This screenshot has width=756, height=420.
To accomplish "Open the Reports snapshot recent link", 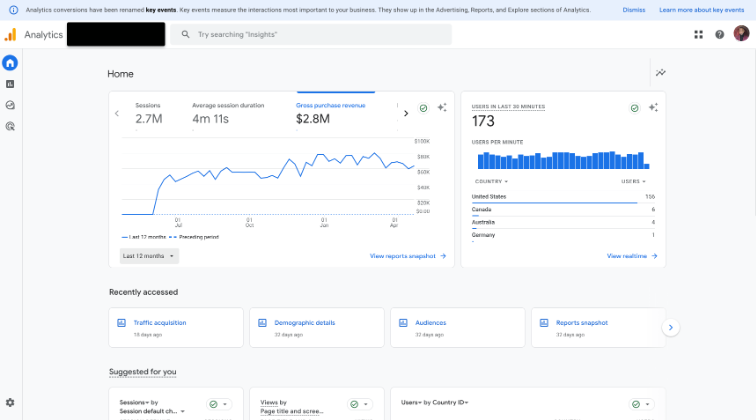I will pyautogui.click(x=581, y=323).
